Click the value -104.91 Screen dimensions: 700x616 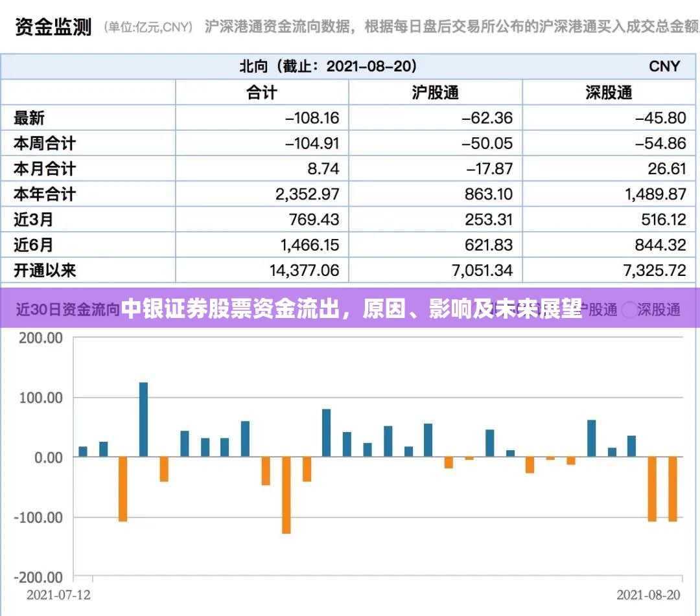coord(312,144)
